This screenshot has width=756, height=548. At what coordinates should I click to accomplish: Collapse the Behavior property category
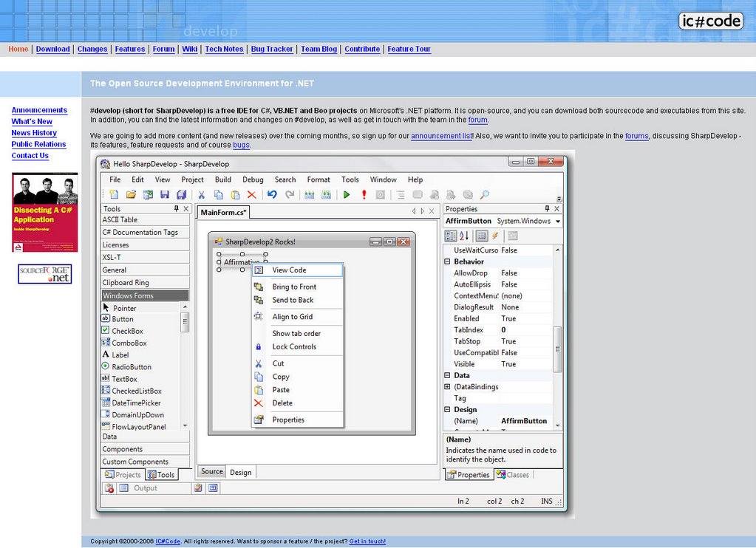[x=447, y=261]
